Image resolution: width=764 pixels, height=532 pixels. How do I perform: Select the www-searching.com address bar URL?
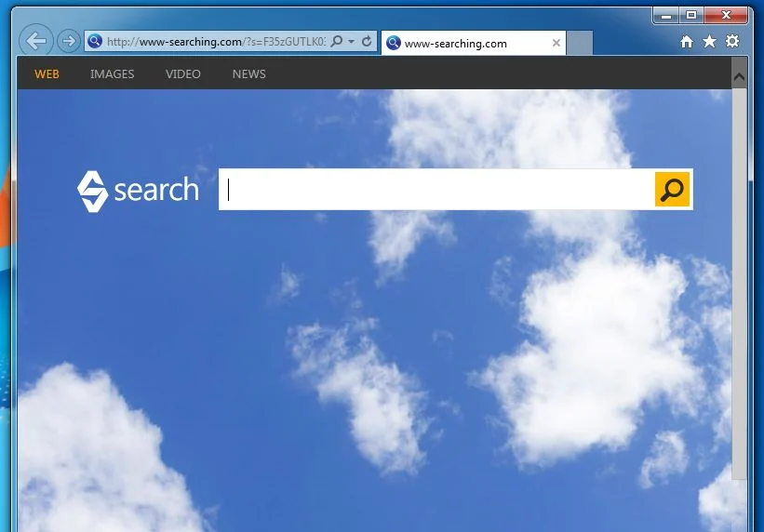[216, 42]
